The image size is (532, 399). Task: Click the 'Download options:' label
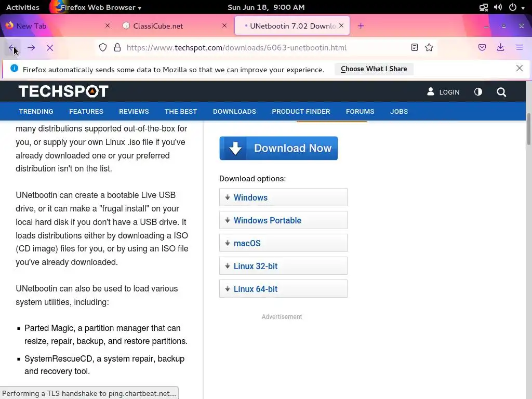(252, 179)
